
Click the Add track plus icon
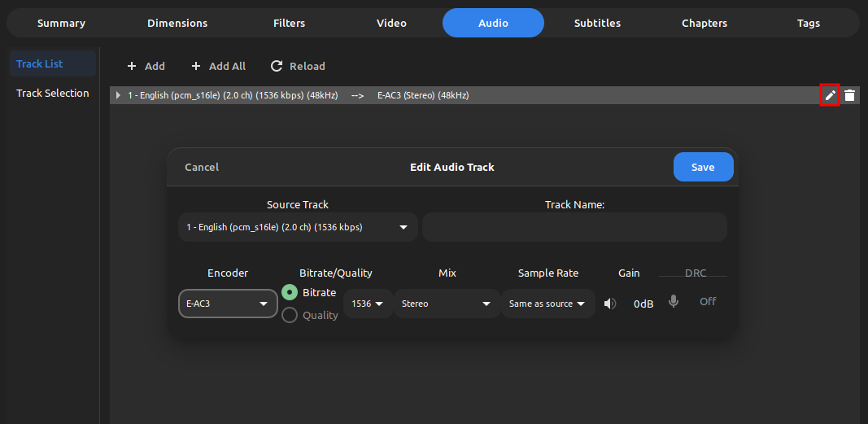coord(132,66)
